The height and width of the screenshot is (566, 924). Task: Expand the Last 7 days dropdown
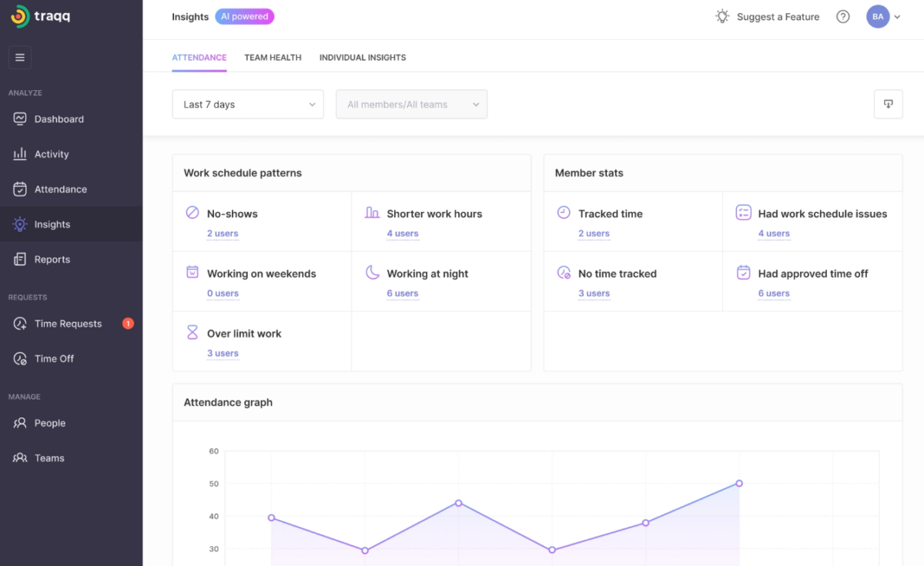(x=247, y=105)
